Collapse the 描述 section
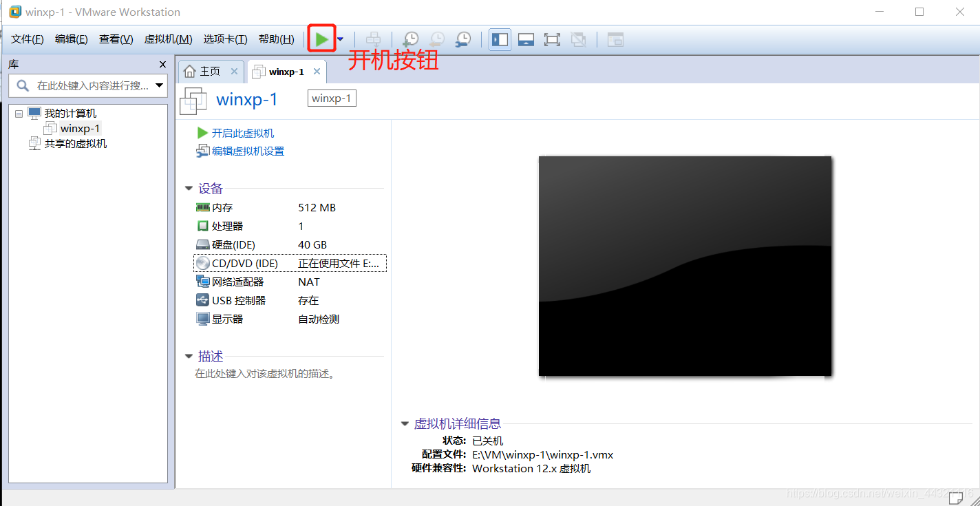Image resolution: width=980 pixels, height=506 pixels. coord(189,357)
